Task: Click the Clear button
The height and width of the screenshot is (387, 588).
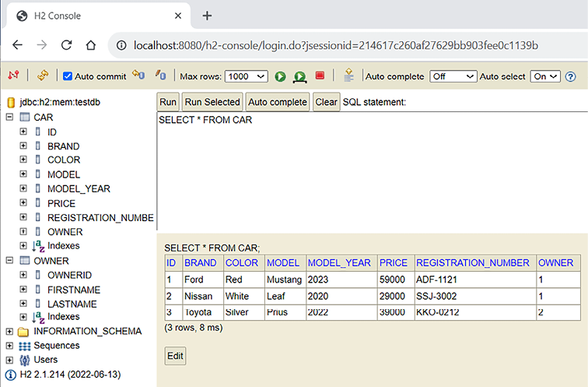Action: click(326, 102)
